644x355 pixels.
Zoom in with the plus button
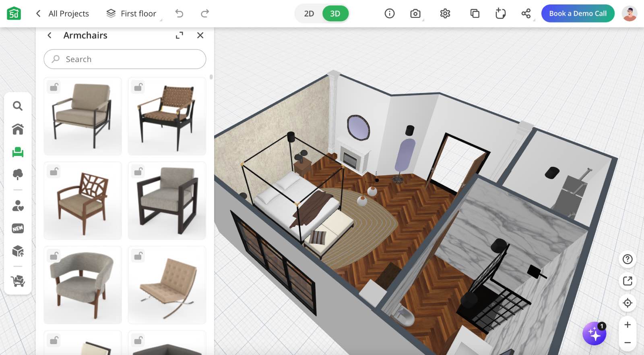(627, 325)
